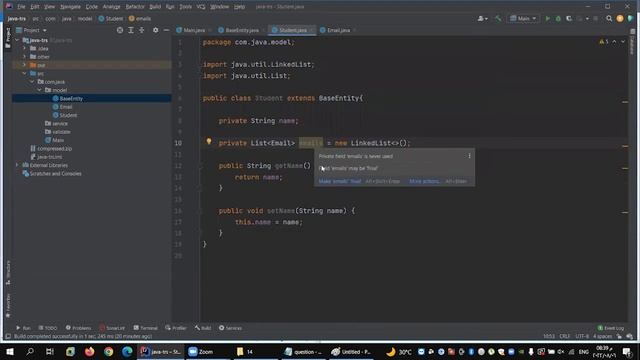Open the SonarLint tool window

coord(112,328)
